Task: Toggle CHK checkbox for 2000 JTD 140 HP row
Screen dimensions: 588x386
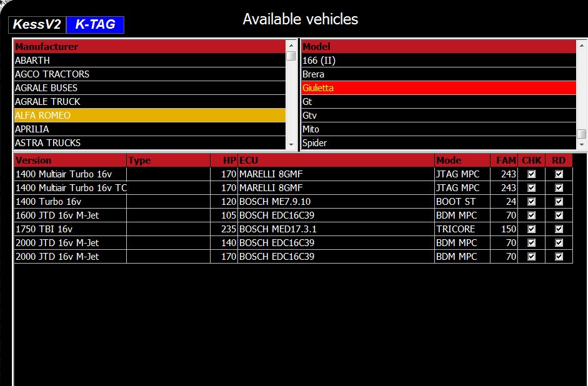Action: (x=531, y=243)
